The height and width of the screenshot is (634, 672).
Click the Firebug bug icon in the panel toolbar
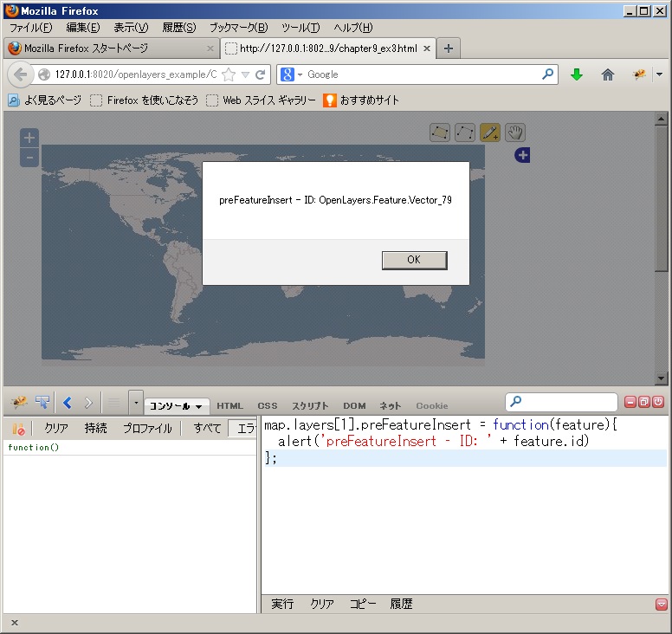point(19,403)
